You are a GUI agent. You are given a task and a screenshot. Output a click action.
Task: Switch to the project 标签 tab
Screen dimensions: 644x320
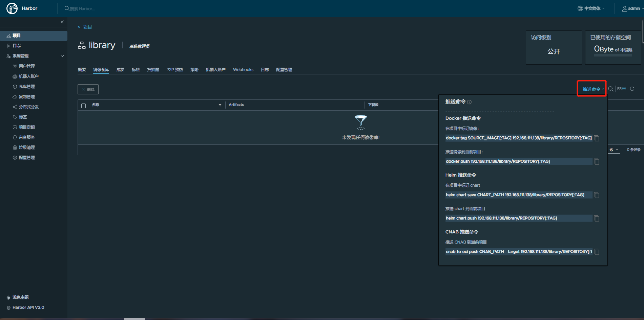click(x=136, y=70)
